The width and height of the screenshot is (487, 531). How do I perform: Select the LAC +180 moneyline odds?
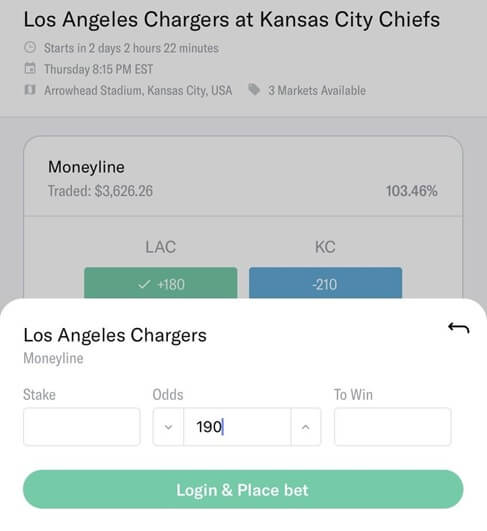point(161,283)
